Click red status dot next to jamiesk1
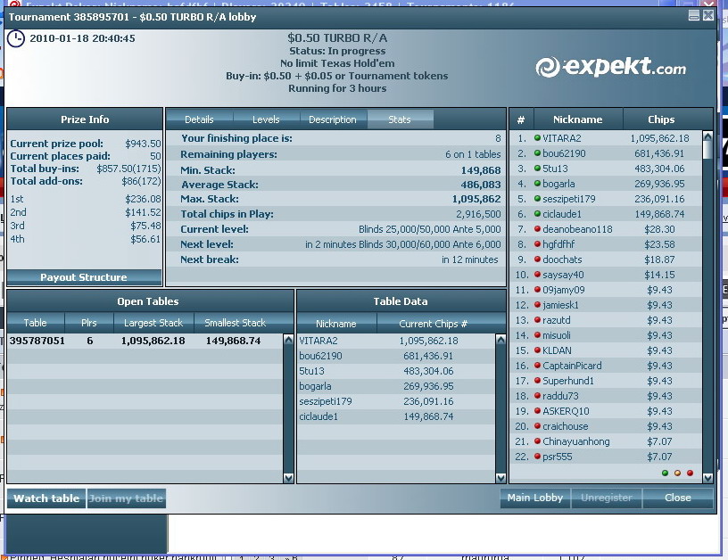The height and width of the screenshot is (560, 728). [x=537, y=305]
